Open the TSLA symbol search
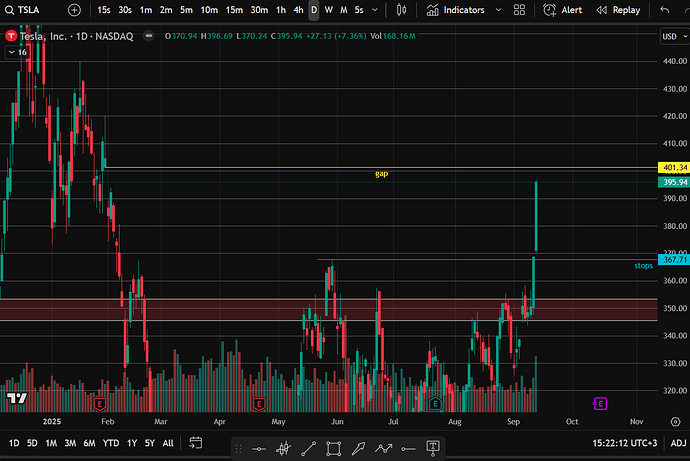 coord(30,10)
